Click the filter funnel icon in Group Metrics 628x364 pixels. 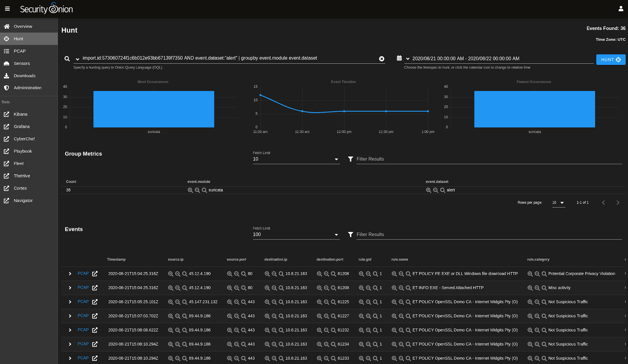point(350,159)
